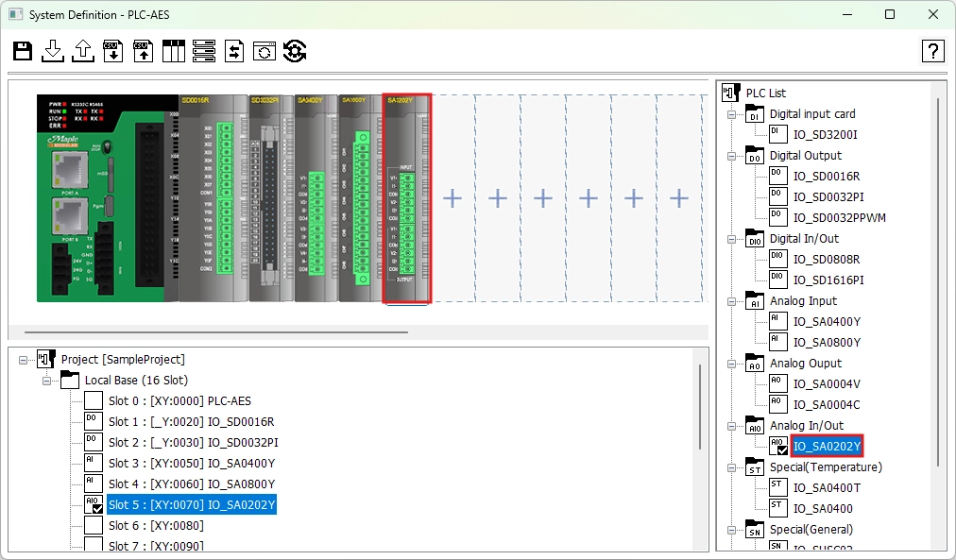The width and height of the screenshot is (956, 560).
Task: Select IO_SA0800Y in PLC List
Action: click(x=827, y=343)
